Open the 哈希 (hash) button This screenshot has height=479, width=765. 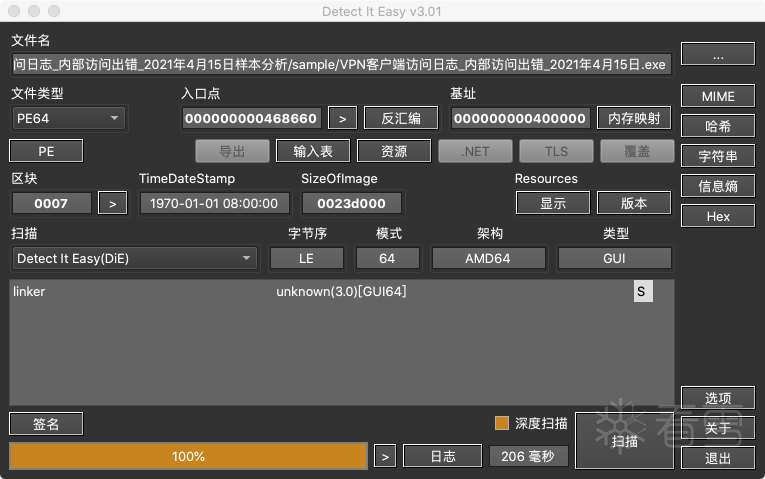pyautogui.click(x=718, y=126)
